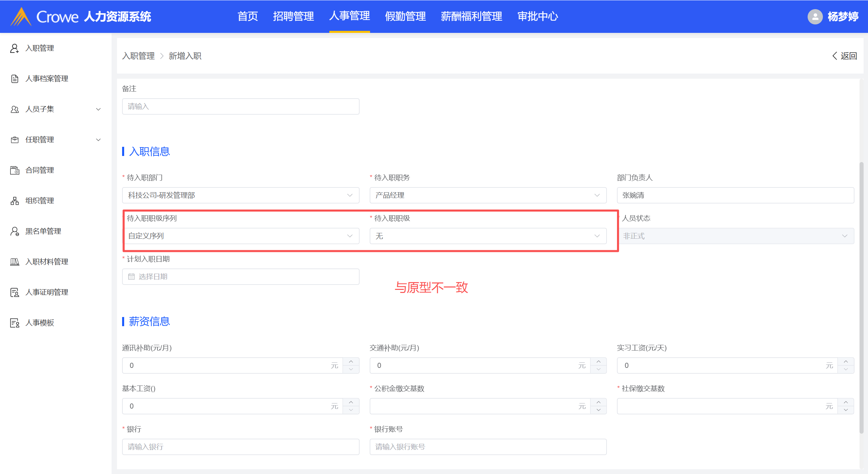This screenshot has width=868, height=474.
Task: Click the 黑名单管理 person icon
Action: (15, 231)
